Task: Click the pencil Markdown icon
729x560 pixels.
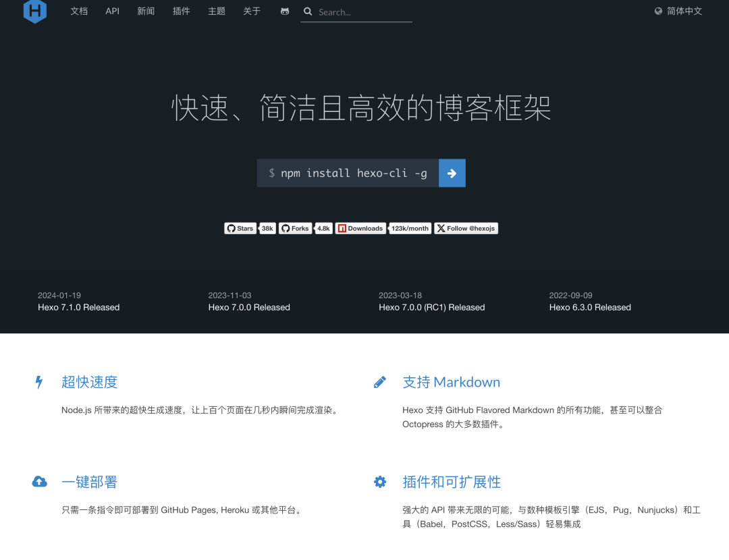Action: click(x=380, y=382)
